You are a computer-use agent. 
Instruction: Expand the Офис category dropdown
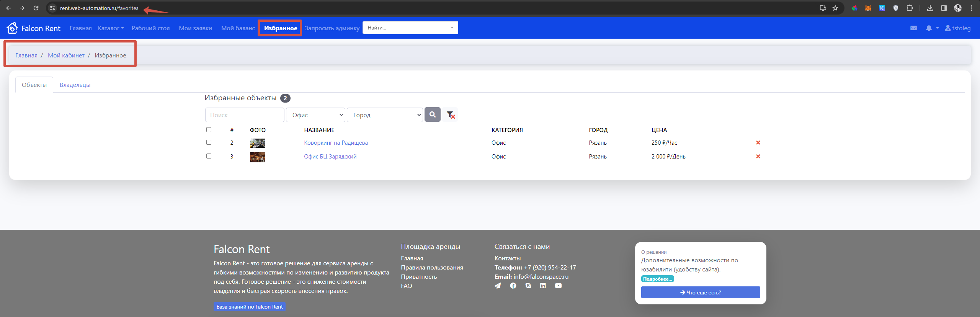[x=316, y=115]
